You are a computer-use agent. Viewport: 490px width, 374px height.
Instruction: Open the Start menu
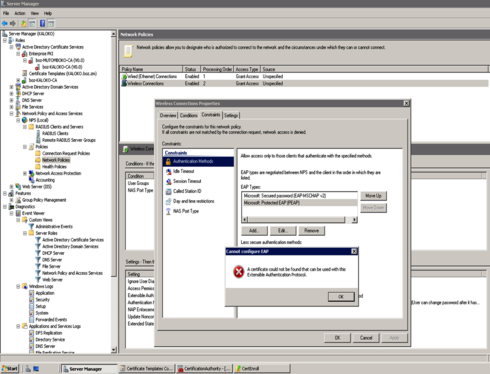tap(10, 369)
